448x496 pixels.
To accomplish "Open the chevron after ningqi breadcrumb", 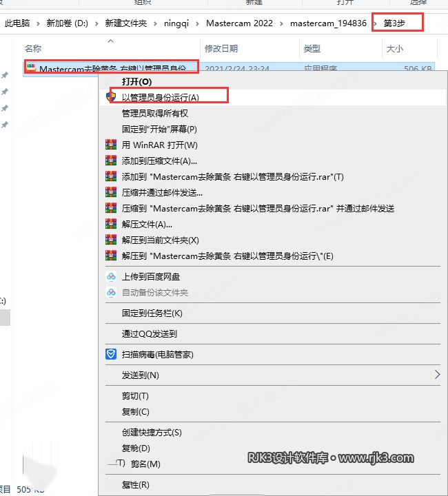I will 197,23.
